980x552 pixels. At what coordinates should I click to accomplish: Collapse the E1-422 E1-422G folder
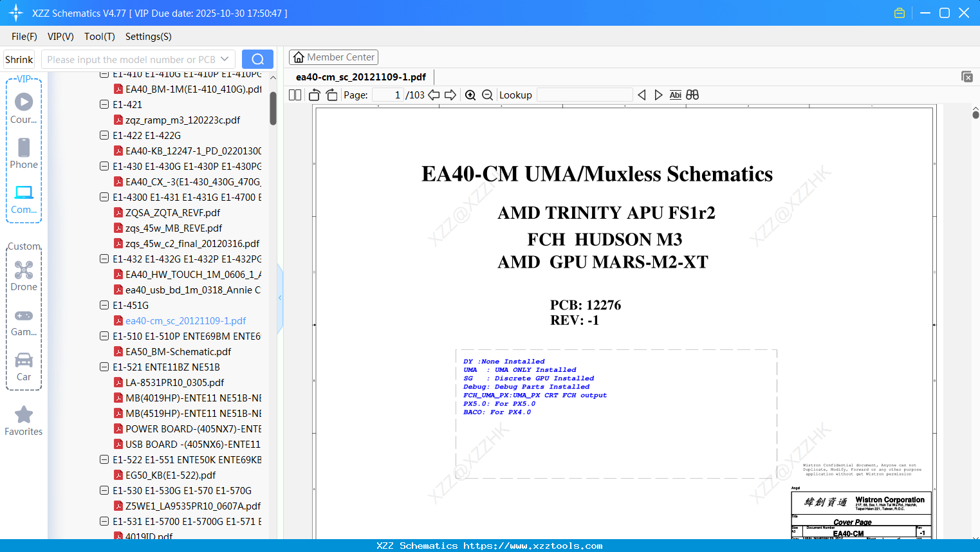(104, 135)
